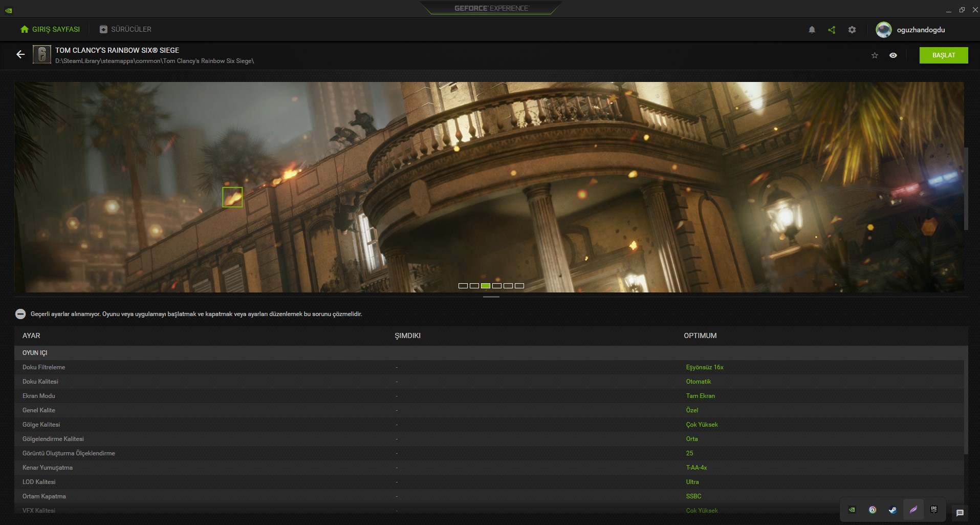Click the T-AA-4x optimum value
The width and height of the screenshot is (980, 525).
tap(696, 468)
